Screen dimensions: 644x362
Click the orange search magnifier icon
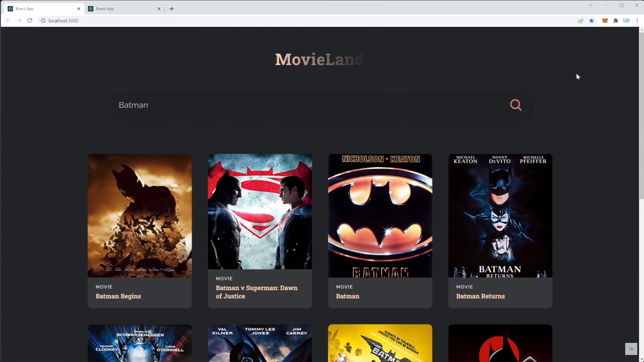coord(515,105)
